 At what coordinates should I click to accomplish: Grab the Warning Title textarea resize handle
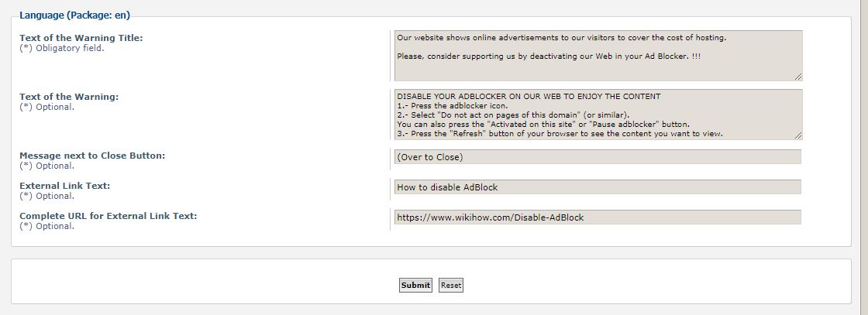point(797,76)
